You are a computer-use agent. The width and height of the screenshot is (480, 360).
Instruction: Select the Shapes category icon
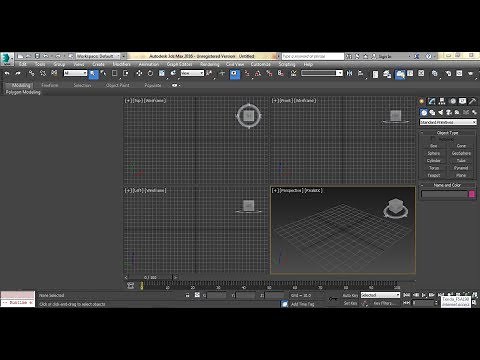[432, 113]
